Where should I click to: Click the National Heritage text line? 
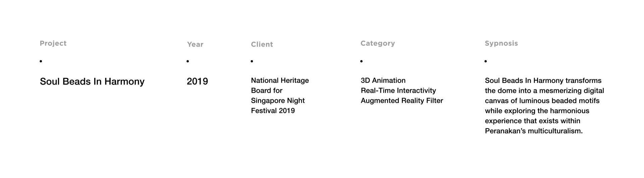280,81
